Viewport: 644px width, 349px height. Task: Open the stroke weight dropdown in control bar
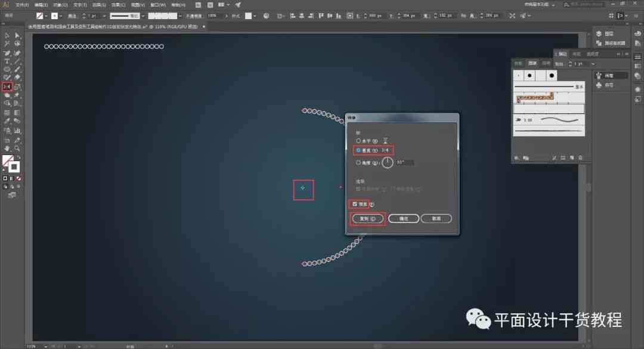tap(104, 16)
